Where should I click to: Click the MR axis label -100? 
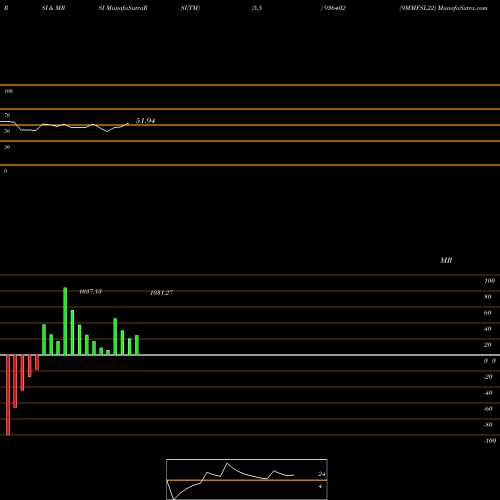click(x=490, y=441)
